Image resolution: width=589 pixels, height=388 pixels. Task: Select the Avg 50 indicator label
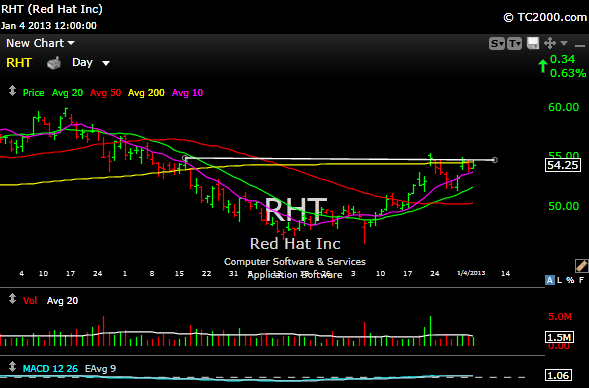[x=106, y=93]
